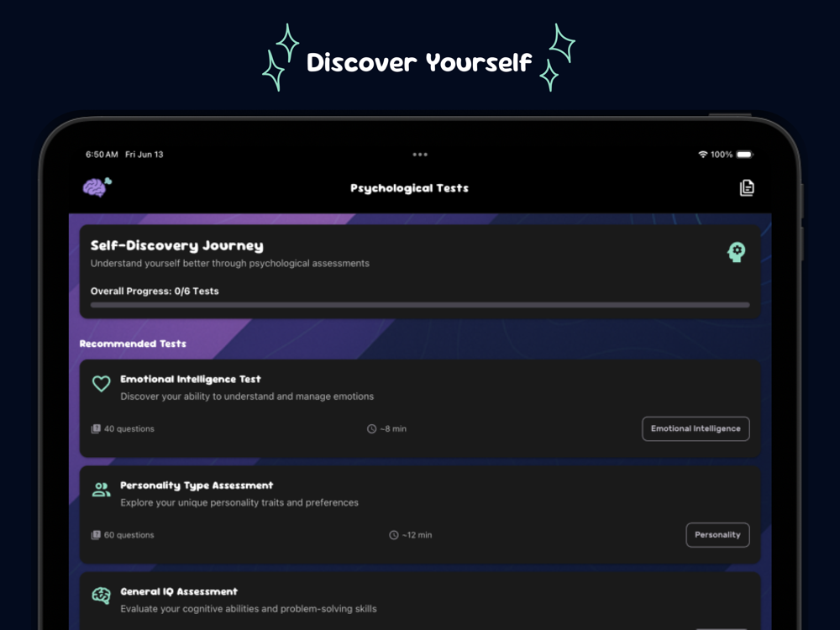Image resolution: width=840 pixels, height=630 pixels.
Task: Click the 'Discover Yourself' banner title
Action: [419, 62]
